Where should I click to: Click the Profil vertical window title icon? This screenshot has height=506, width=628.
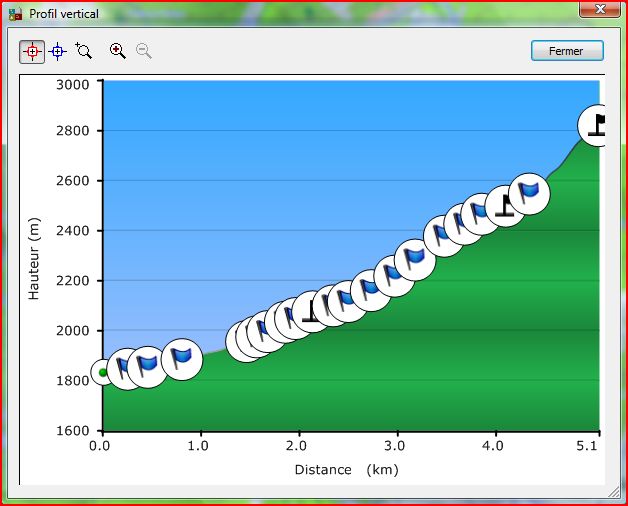pos(15,15)
